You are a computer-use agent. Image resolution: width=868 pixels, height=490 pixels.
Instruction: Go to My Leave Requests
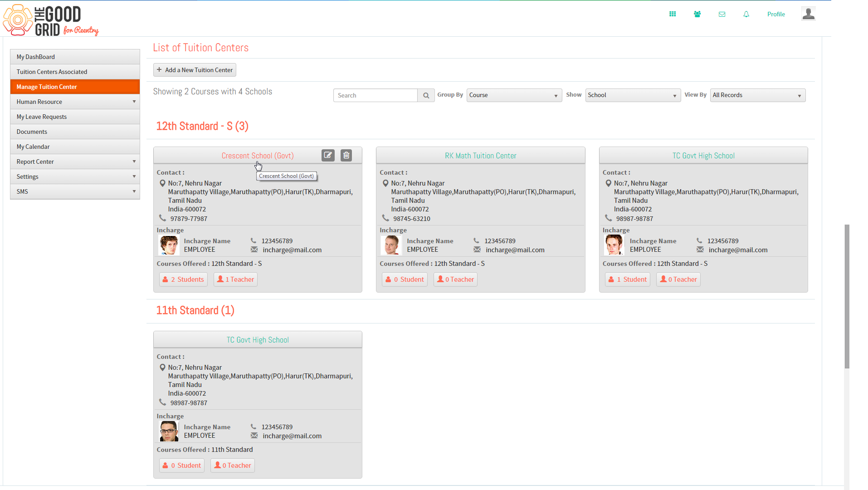point(75,117)
